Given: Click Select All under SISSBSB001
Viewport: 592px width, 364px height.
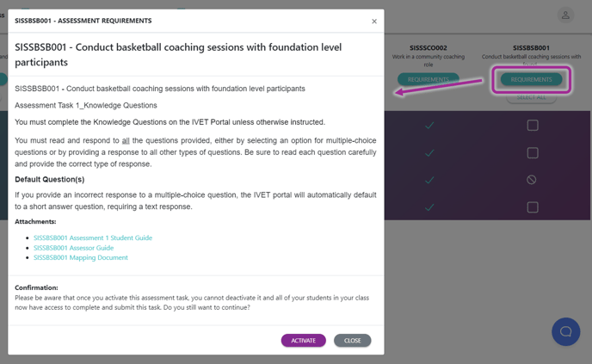Looking at the screenshot, I should click(x=531, y=97).
